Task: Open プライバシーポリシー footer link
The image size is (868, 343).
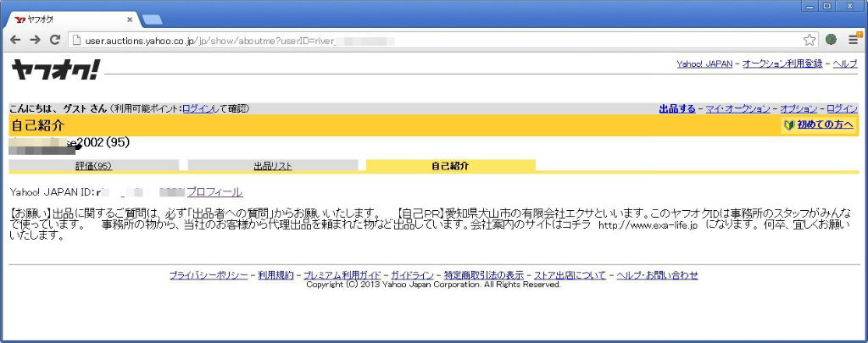Action: pos(209,275)
